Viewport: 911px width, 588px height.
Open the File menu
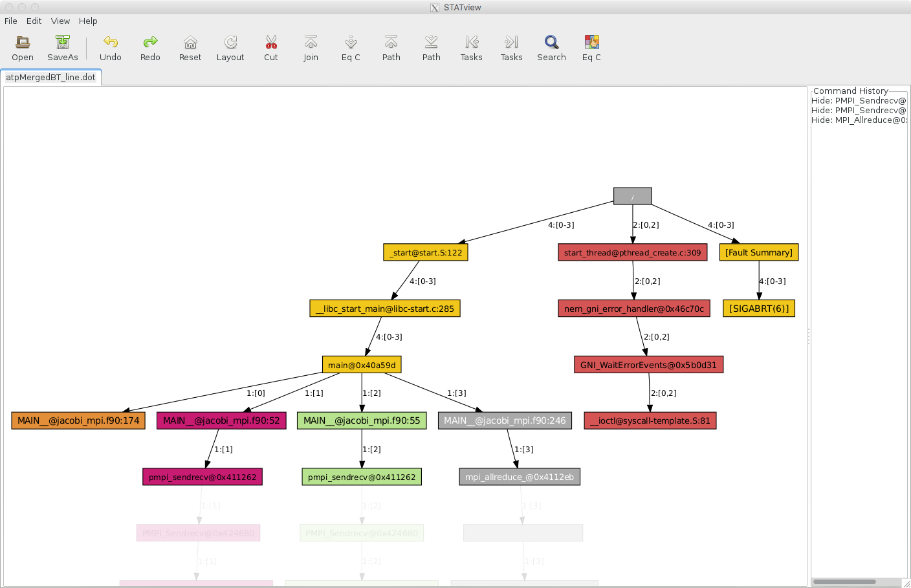point(10,21)
